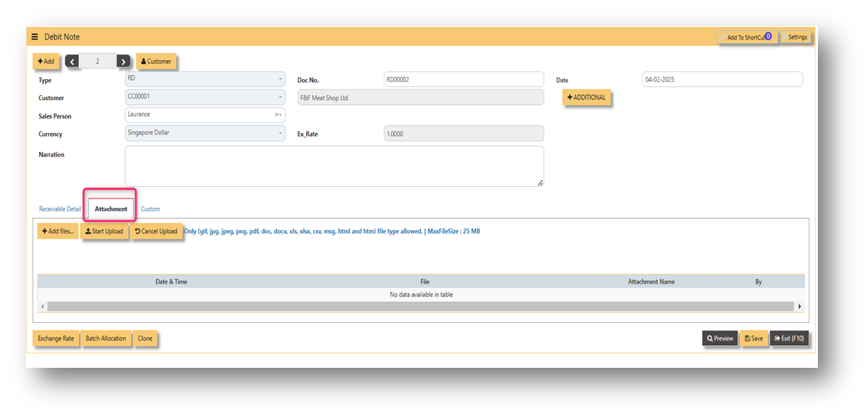Expand the Type dropdown showing RD

coord(205,79)
